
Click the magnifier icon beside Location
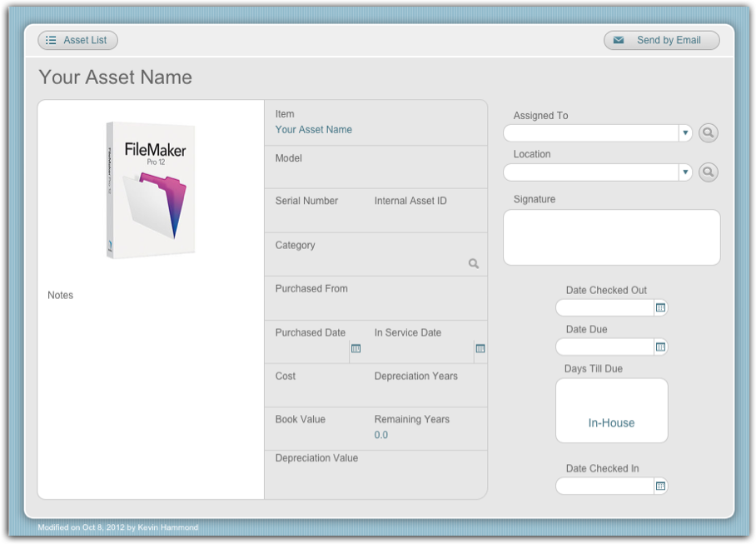[x=708, y=172]
